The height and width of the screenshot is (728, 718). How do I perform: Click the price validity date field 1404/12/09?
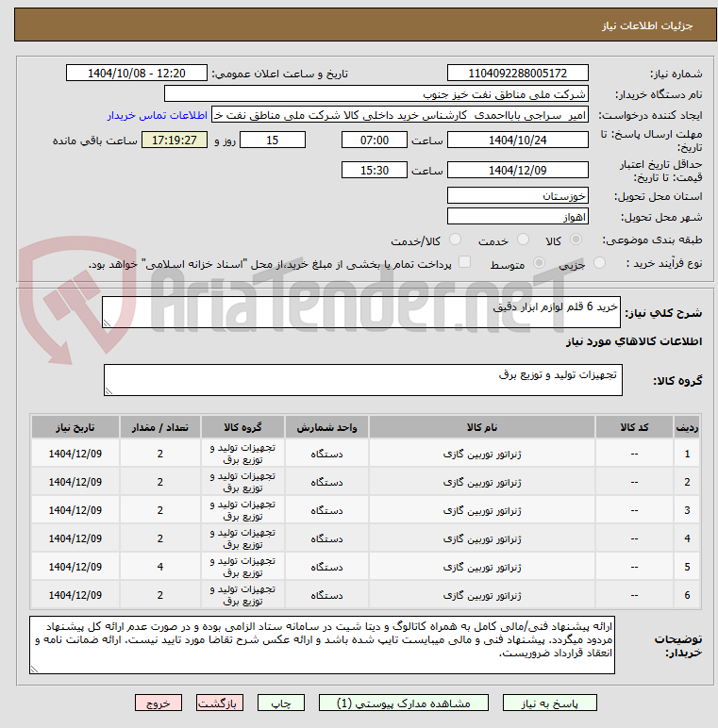click(517, 171)
